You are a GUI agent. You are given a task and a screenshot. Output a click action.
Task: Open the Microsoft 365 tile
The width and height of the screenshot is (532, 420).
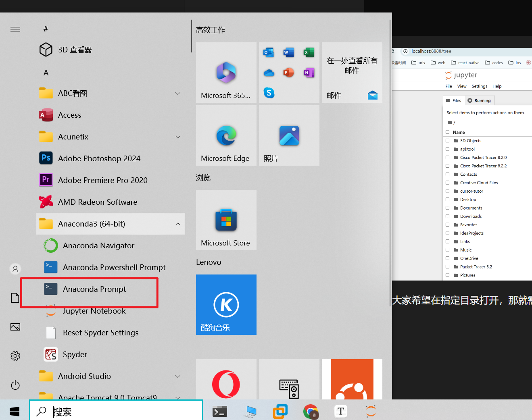point(226,73)
